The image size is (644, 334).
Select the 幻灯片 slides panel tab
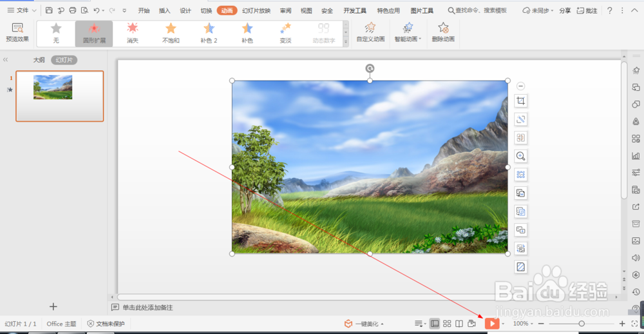[64, 60]
